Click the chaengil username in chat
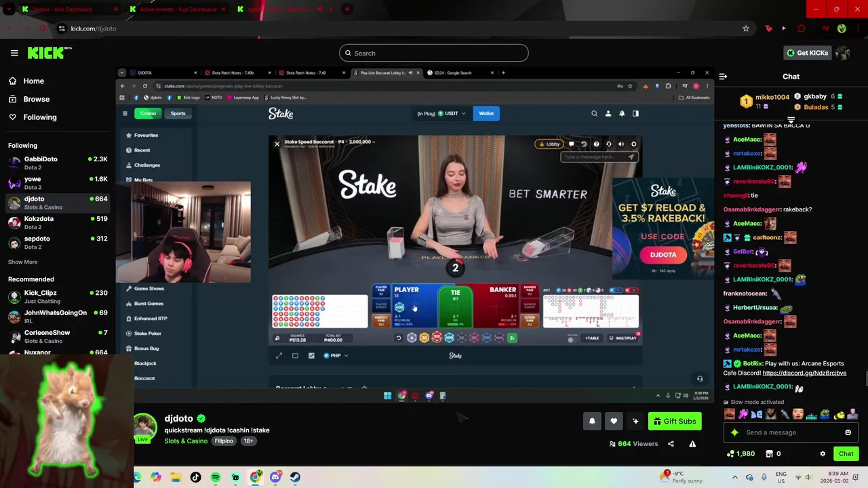Screen dimensions: 868x488 tap(736, 195)
